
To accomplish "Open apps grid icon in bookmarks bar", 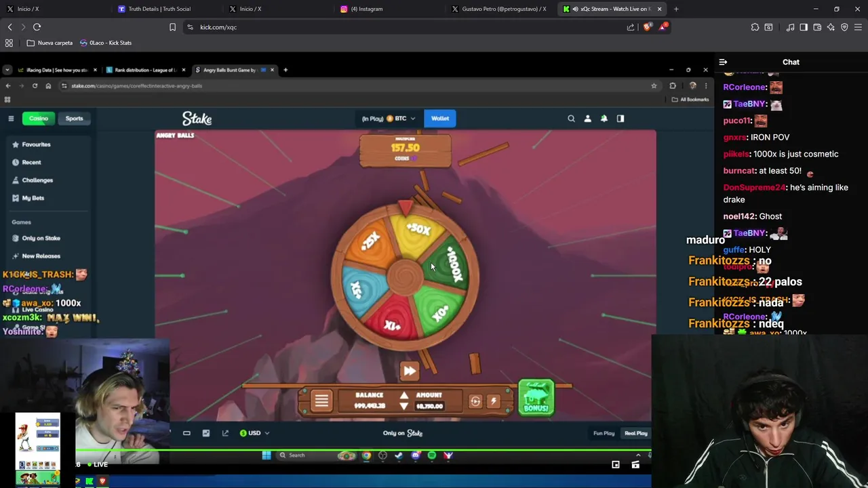I will (9, 43).
